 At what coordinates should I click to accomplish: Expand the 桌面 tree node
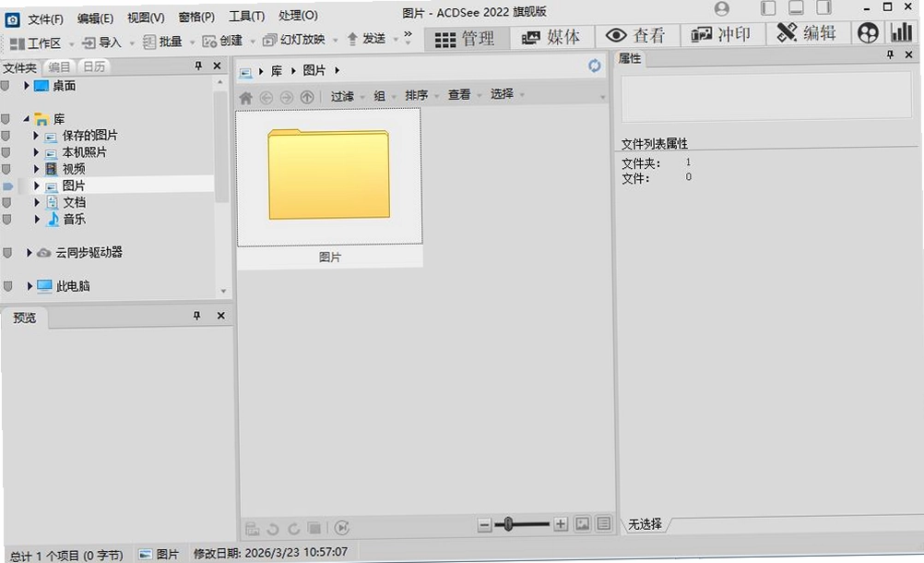click(27, 86)
